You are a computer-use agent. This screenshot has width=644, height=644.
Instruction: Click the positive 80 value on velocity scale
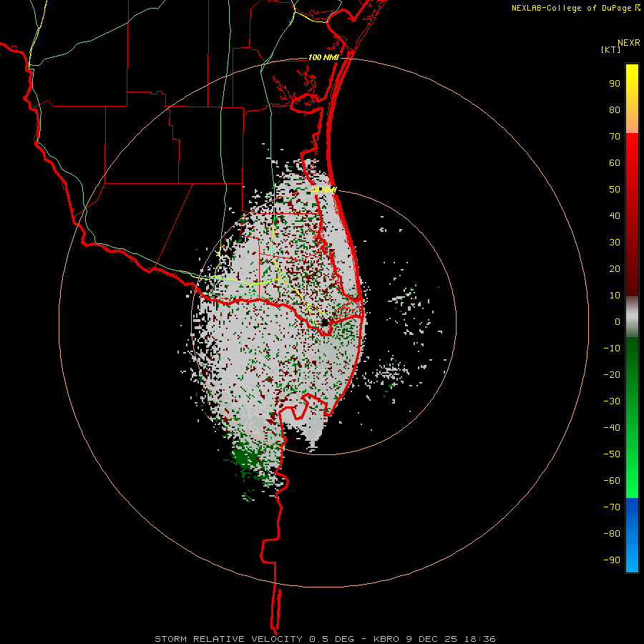click(x=615, y=109)
